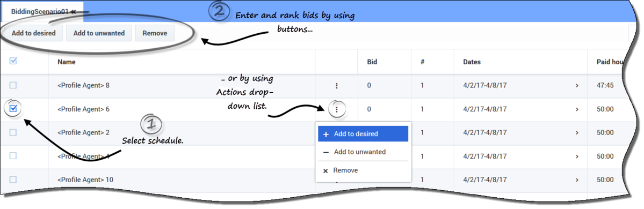Click the Add to unwanted toolbar button

tap(99, 33)
